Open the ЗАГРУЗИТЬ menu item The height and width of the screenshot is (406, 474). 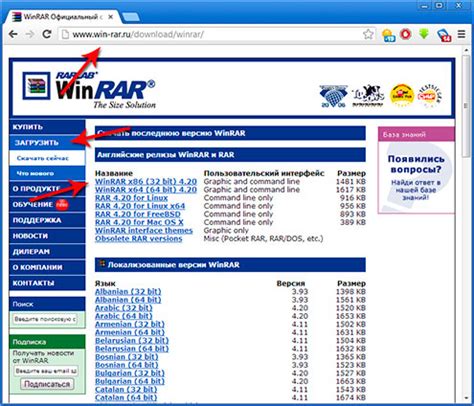coord(47,143)
